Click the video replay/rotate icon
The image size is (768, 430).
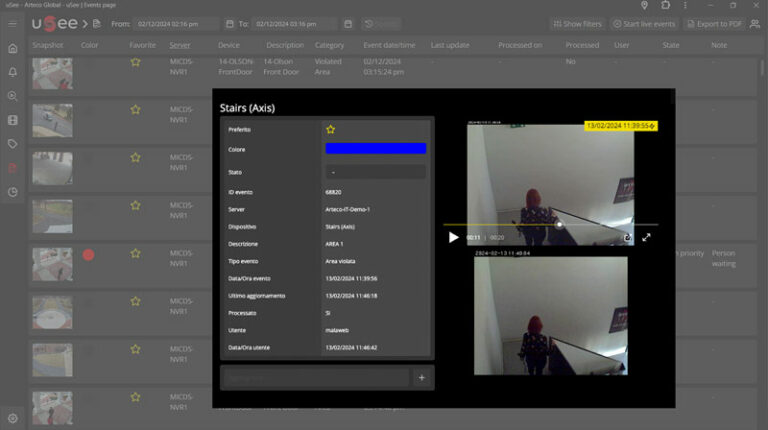(628, 237)
